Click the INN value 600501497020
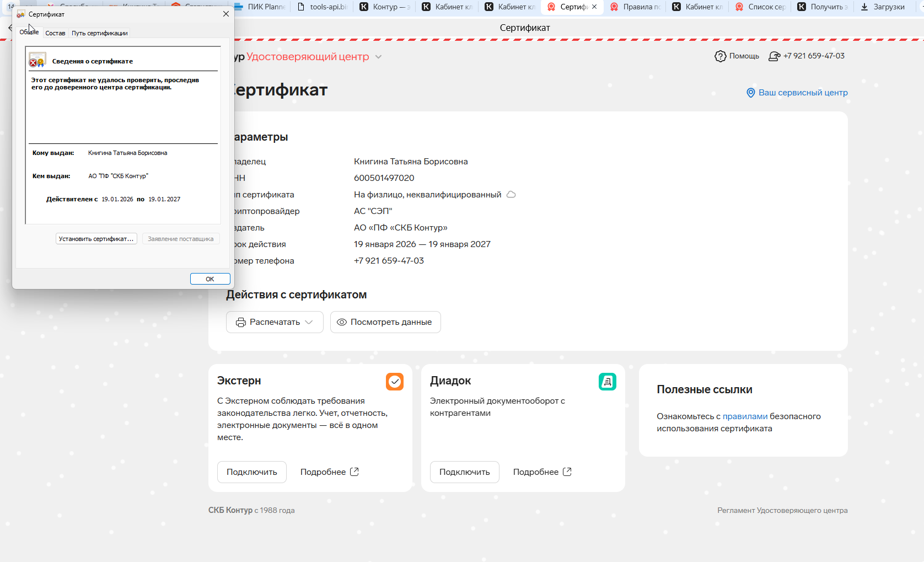This screenshot has width=924, height=562. click(384, 178)
